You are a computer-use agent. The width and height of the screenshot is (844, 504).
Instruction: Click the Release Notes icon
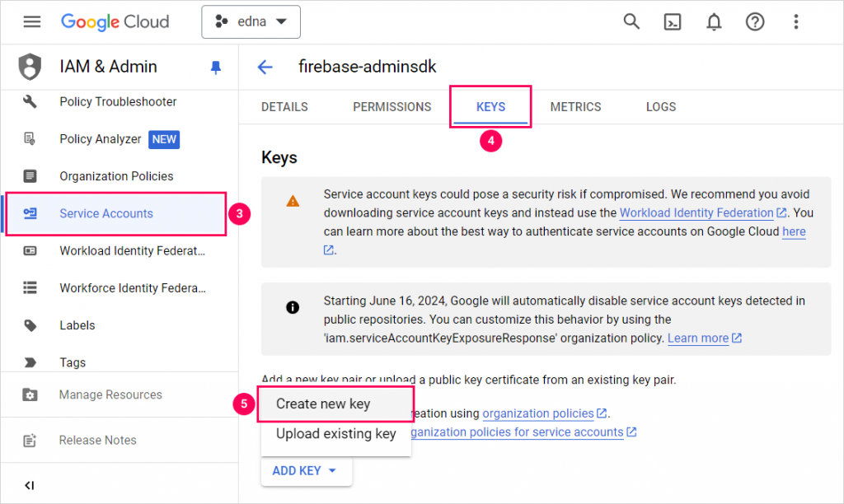tap(30, 441)
